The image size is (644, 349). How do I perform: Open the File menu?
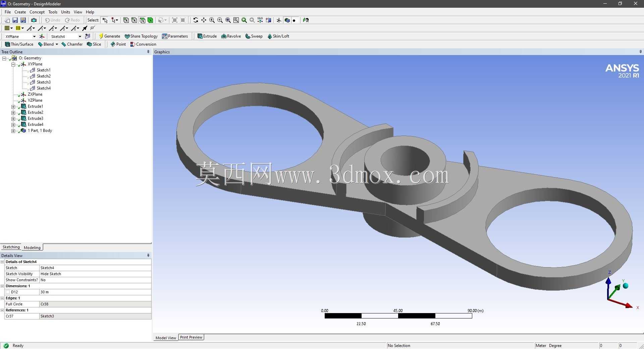click(x=8, y=12)
